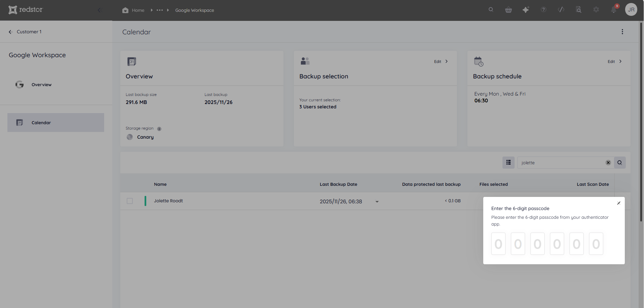Viewport: 644px width, 308px height.
Task: Open the JR user avatar menu
Action: pyautogui.click(x=631, y=10)
